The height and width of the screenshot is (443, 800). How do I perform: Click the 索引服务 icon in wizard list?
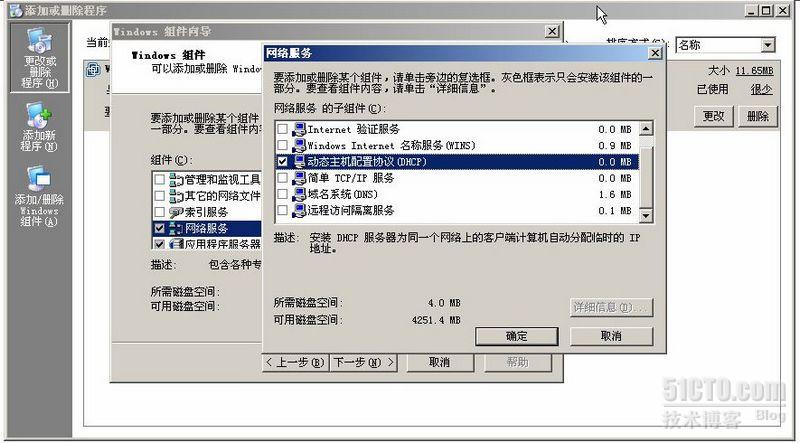176,212
